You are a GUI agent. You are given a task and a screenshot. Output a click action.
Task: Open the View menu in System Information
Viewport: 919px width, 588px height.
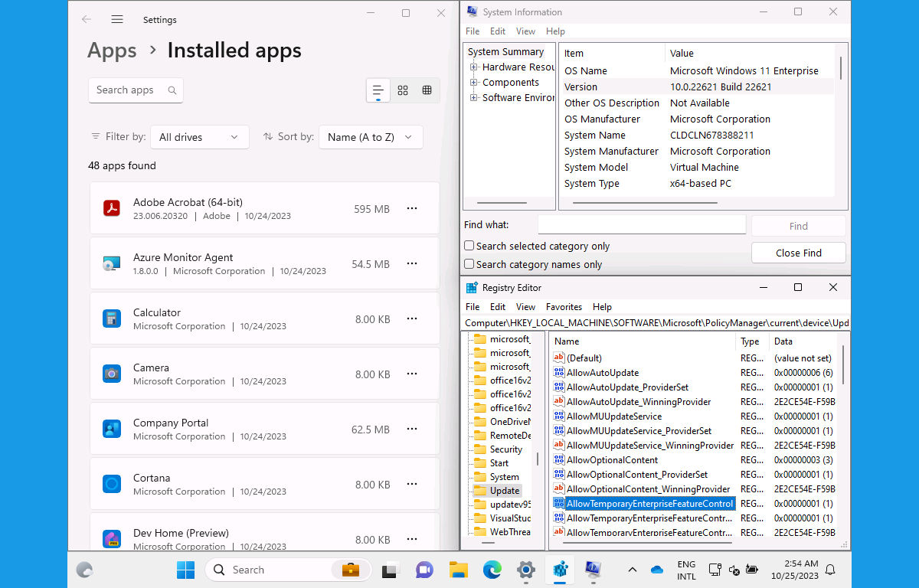[x=525, y=31]
